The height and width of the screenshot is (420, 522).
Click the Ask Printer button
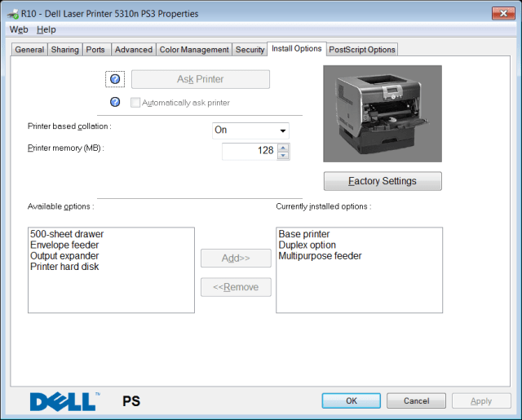(x=201, y=79)
